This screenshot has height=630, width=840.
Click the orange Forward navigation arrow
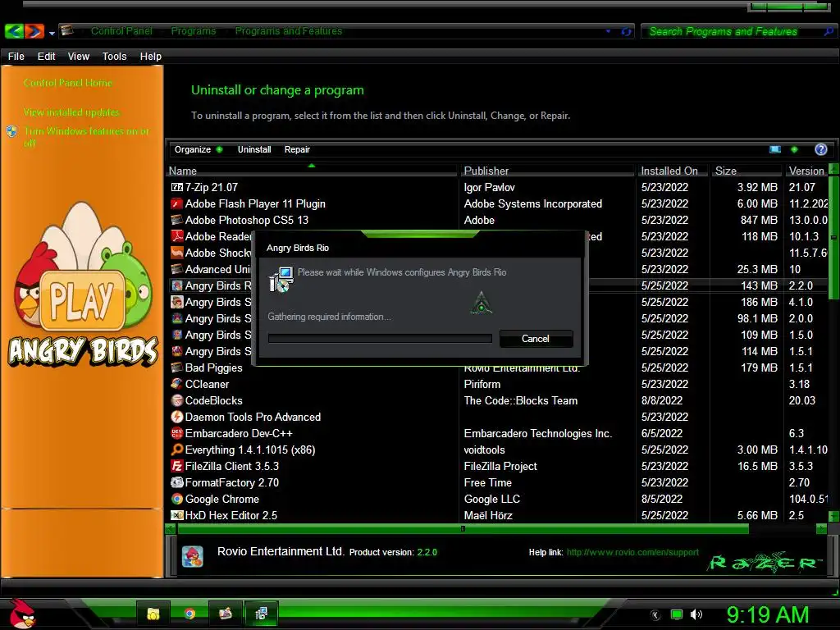point(34,31)
